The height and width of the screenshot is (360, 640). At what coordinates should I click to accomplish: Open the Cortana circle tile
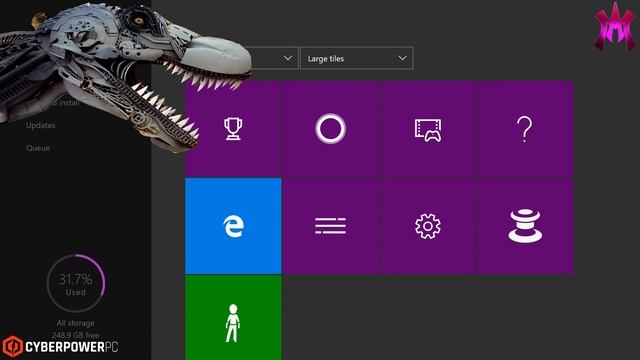tap(331, 129)
